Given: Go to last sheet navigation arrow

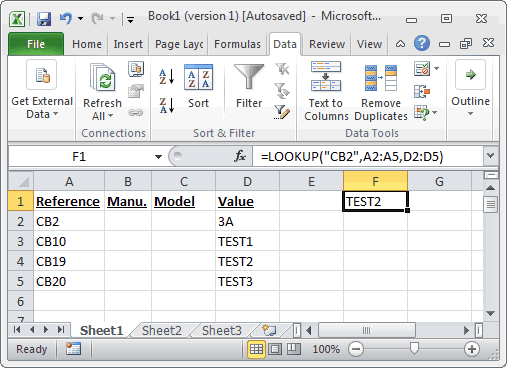Looking at the screenshot, I should pyautogui.click(x=61, y=330).
